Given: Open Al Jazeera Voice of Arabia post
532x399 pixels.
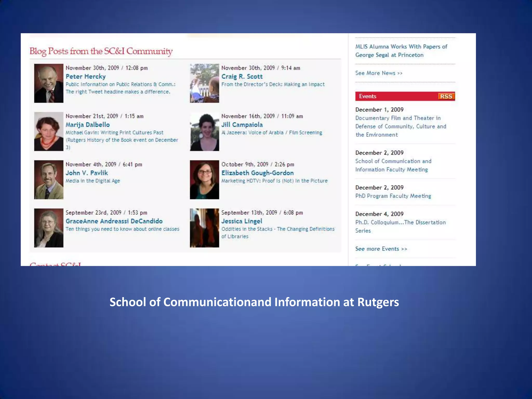Looking at the screenshot, I should (272, 133).
